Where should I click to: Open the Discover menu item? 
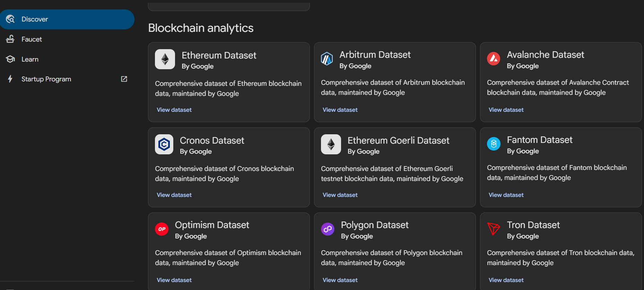(67, 19)
